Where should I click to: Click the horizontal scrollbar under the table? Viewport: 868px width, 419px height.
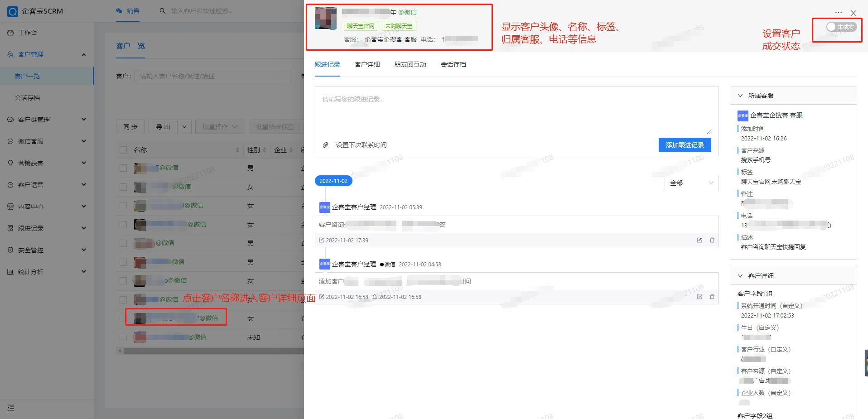point(213,351)
